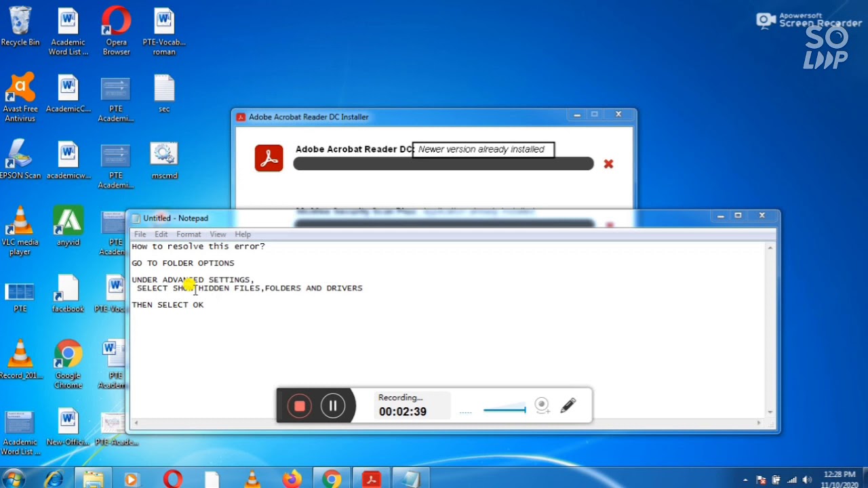
Task: Pause the recording
Action: (333, 406)
